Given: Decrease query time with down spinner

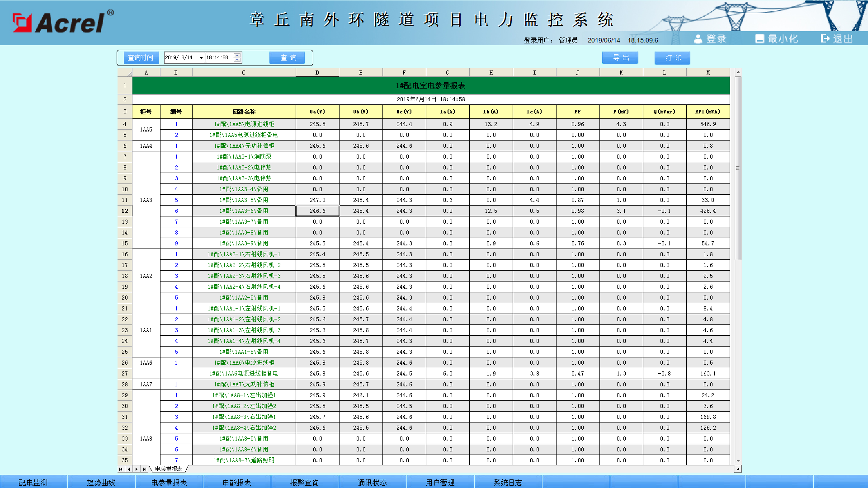Looking at the screenshot, I should pos(237,60).
